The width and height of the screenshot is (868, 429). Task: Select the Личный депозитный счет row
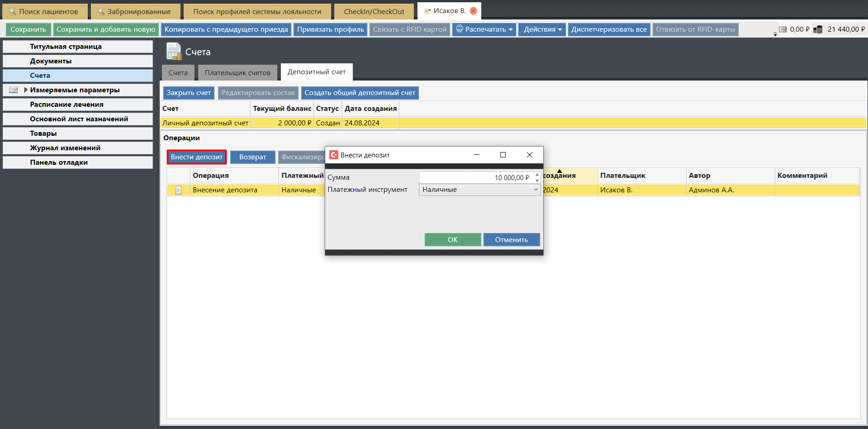click(x=205, y=123)
